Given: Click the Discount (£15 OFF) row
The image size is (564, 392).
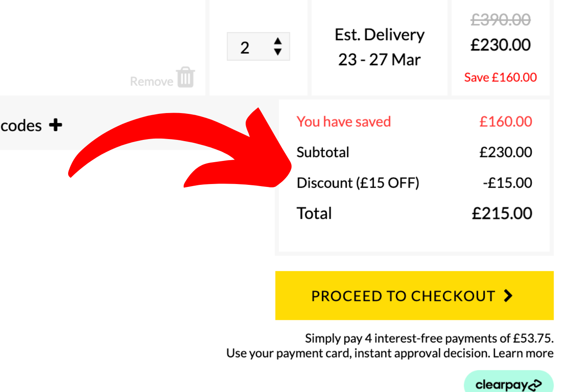Looking at the screenshot, I should (x=358, y=182).
